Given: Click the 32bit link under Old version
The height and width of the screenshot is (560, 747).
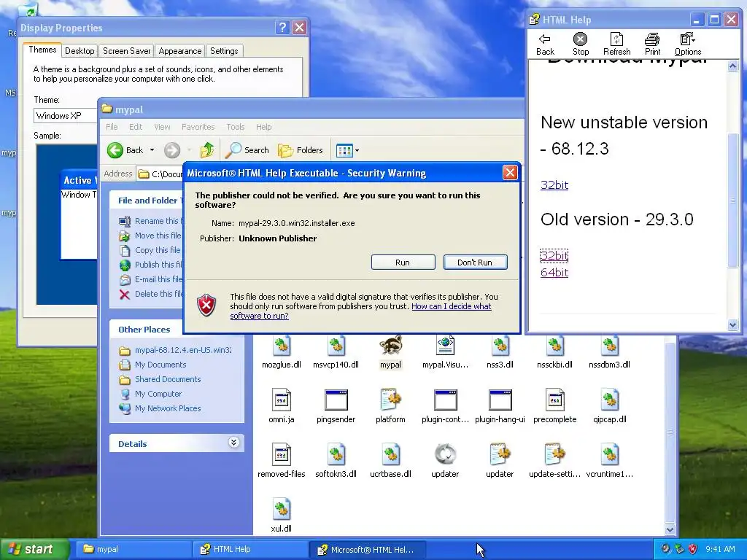Looking at the screenshot, I should [554, 255].
